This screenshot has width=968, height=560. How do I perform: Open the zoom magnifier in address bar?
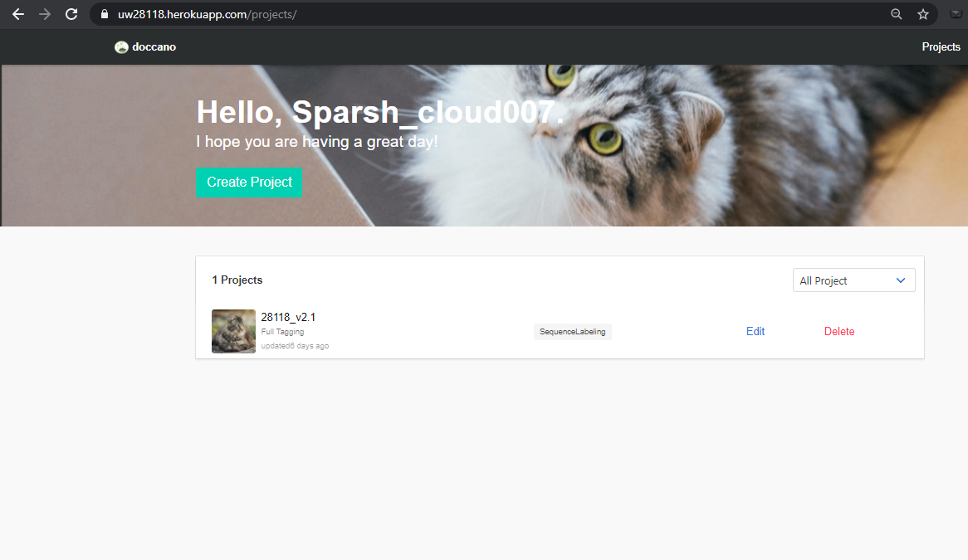pyautogui.click(x=897, y=14)
